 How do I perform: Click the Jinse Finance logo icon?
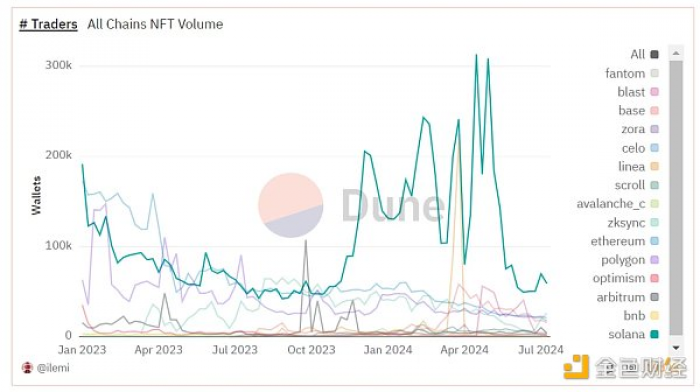pos(576,367)
